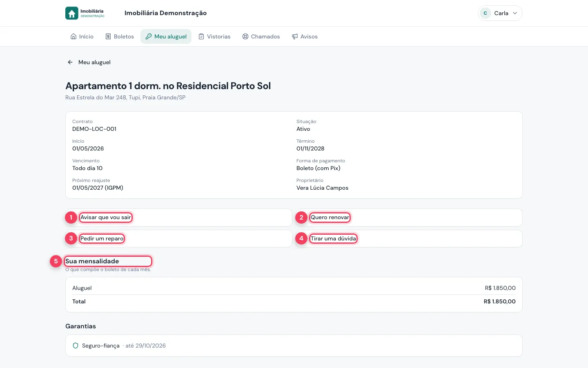Screen dimensions: 588x368
Task: Click the Boletos receipt icon
Action: (108, 36)
